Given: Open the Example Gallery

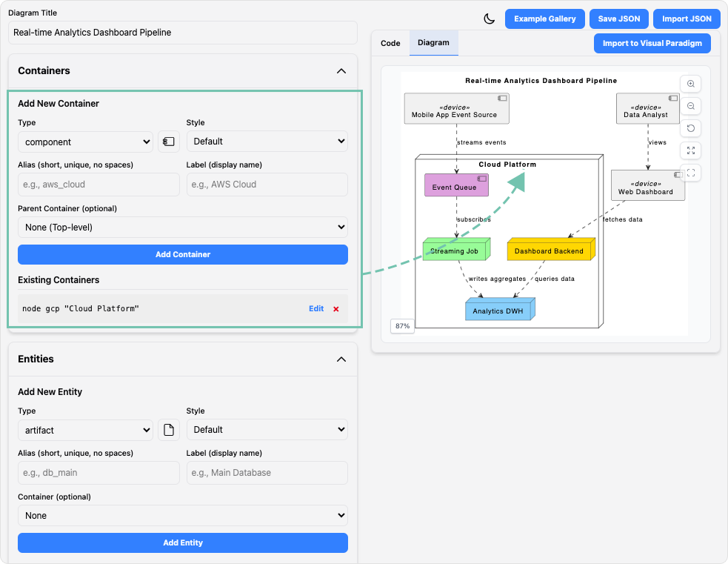Looking at the screenshot, I should click(x=545, y=19).
